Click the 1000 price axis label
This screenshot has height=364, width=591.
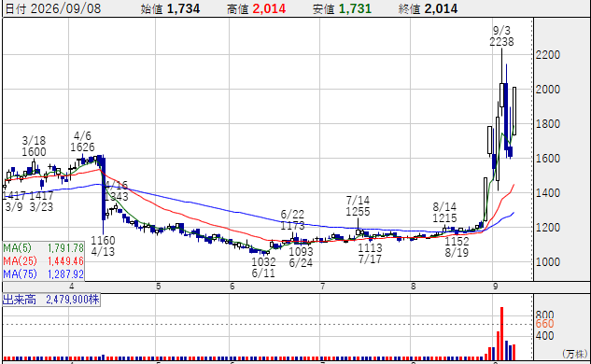tap(548, 262)
